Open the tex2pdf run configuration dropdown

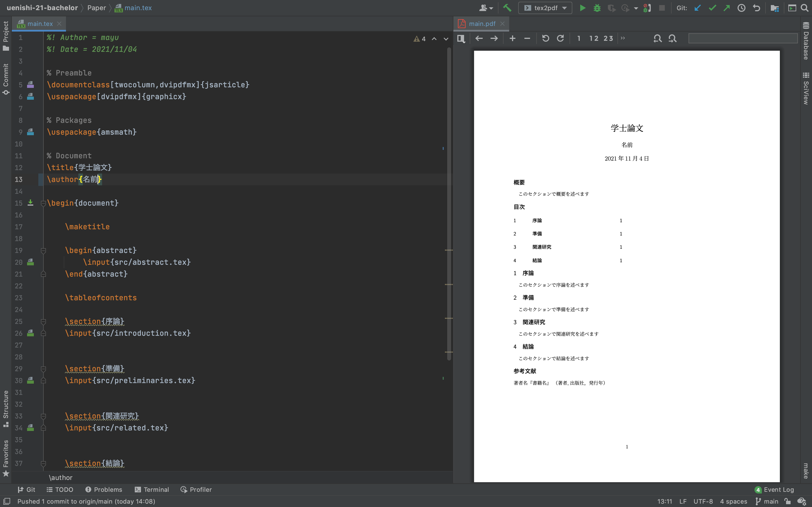565,8
